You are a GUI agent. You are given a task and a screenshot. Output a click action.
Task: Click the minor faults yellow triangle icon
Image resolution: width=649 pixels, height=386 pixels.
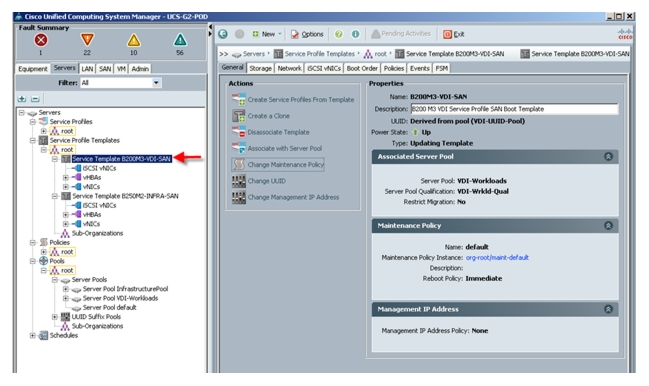(x=133, y=40)
